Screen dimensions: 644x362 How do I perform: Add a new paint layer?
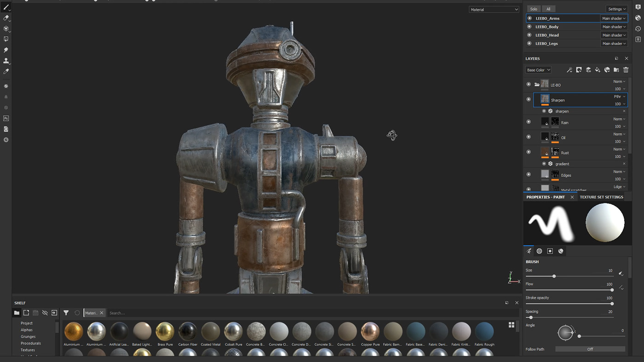(x=588, y=70)
